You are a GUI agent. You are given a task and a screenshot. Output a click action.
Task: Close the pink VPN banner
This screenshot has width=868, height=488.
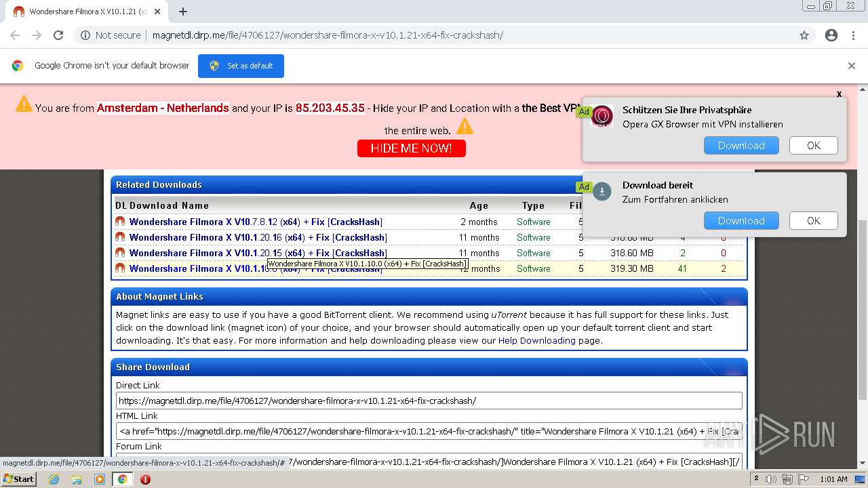tap(839, 94)
